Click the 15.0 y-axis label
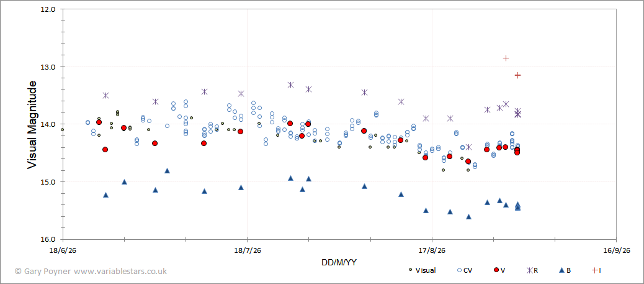Image resolution: width=644 pixels, height=284 pixels. 49,182
